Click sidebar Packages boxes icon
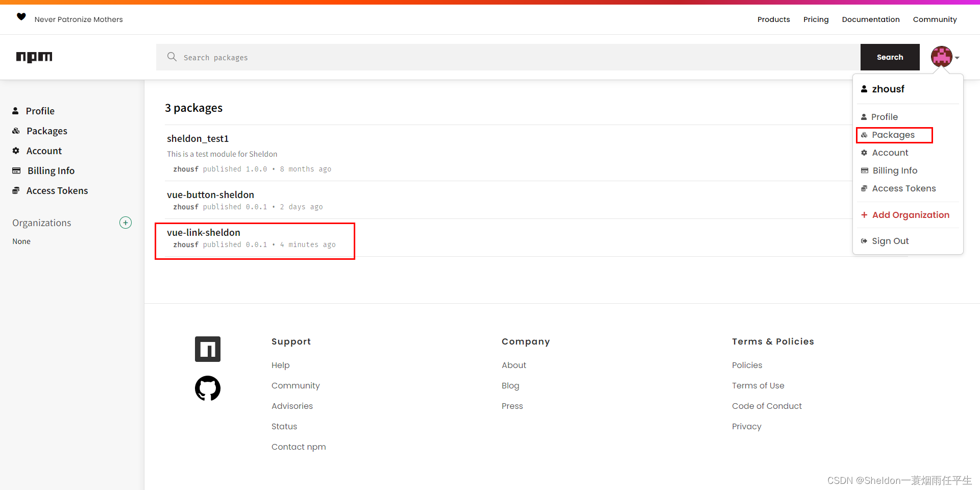 pos(16,131)
